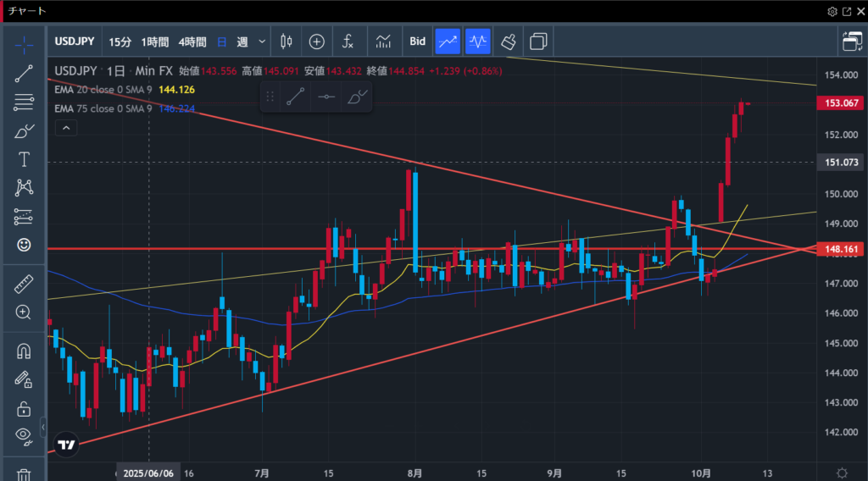
Task: Toggle lock all drawing tools
Action: tap(24, 408)
